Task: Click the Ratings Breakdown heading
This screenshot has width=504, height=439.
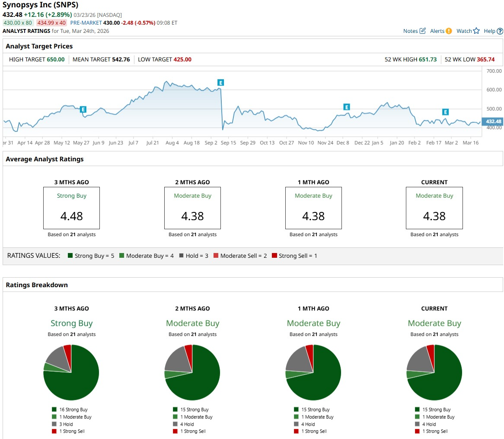Action: [x=37, y=285]
